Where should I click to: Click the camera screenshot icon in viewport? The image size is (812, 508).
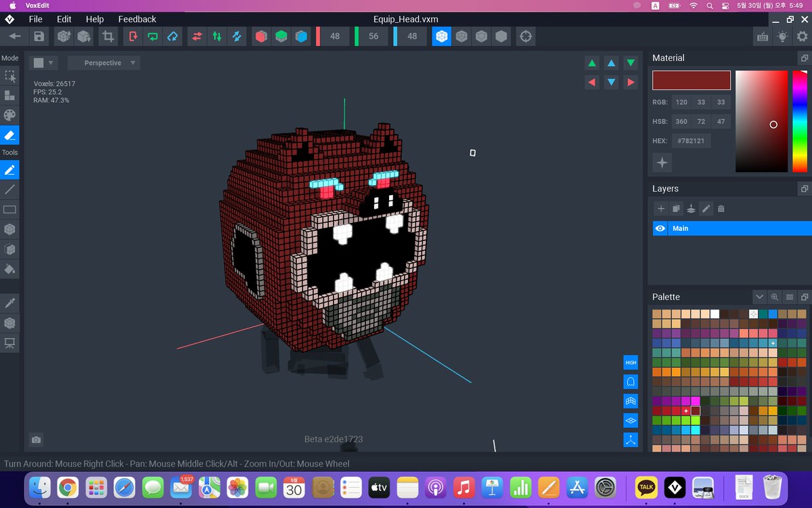pyautogui.click(x=37, y=440)
